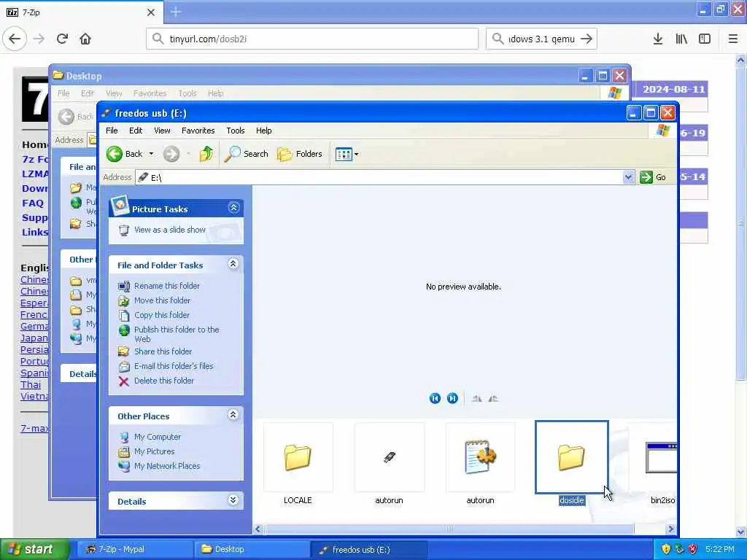747x560 pixels.
Task: Expand the Details panel
Action: click(x=233, y=500)
